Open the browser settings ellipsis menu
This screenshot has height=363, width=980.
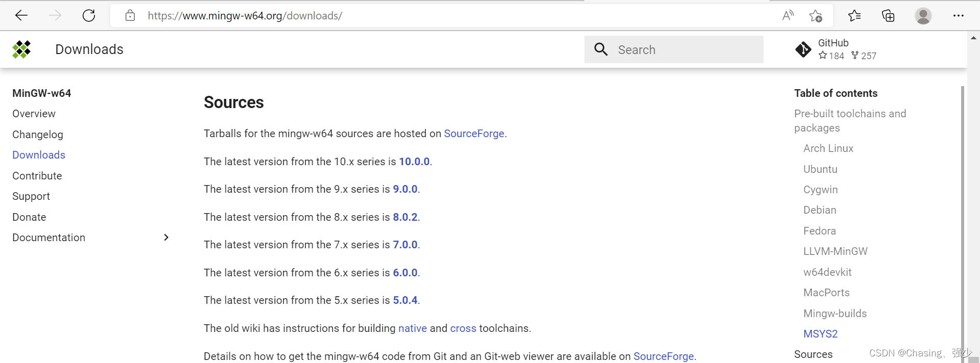(959, 16)
